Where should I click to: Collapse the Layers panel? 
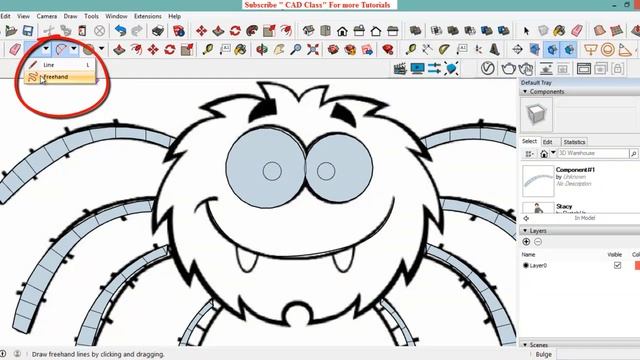pyautogui.click(x=525, y=231)
